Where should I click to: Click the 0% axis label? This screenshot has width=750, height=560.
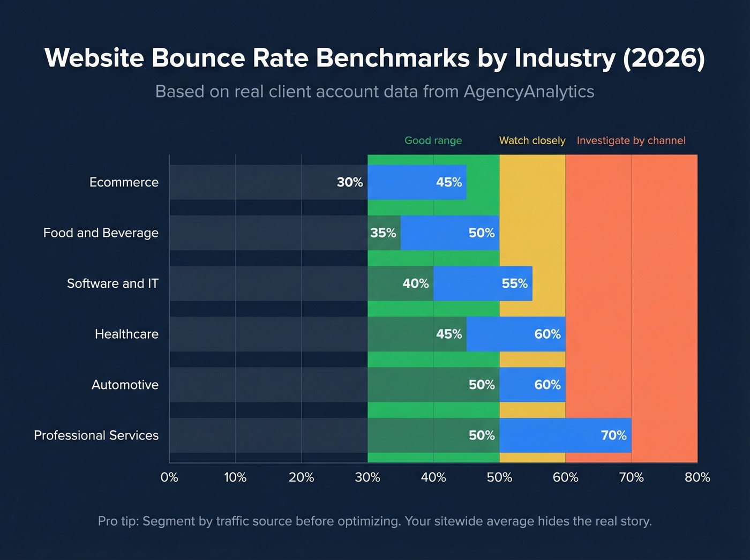pyautogui.click(x=169, y=477)
